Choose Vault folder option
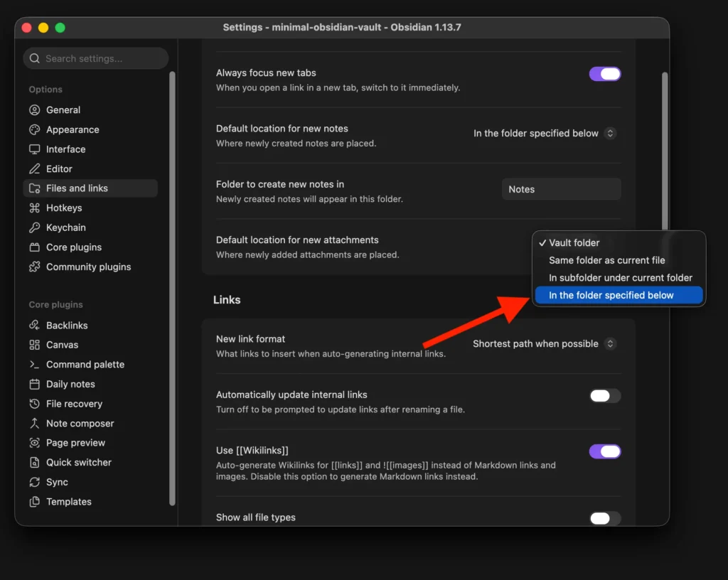Screen dimensions: 728x580 (619, 242)
